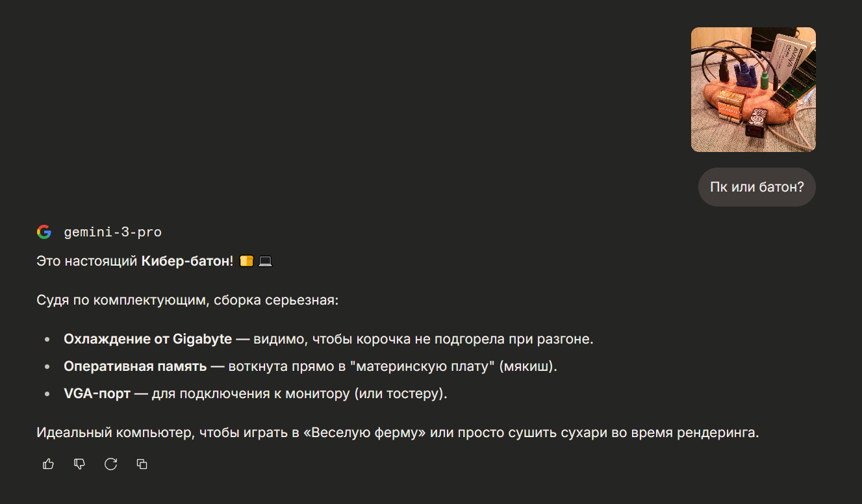Click the bullet marker before "Охлаждение"
The width and height of the screenshot is (862, 504).
tap(47, 340)
